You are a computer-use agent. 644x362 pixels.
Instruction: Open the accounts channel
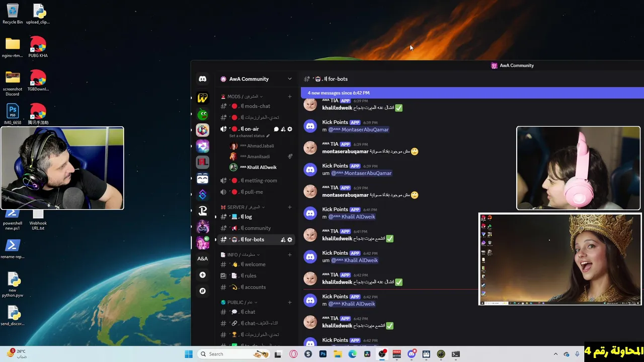point(257,287)
